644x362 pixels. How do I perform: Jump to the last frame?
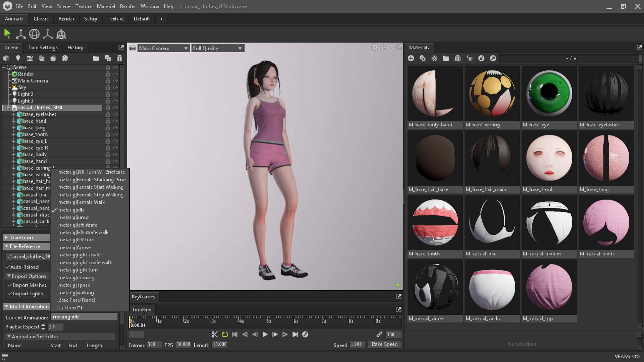click(295, 334)
